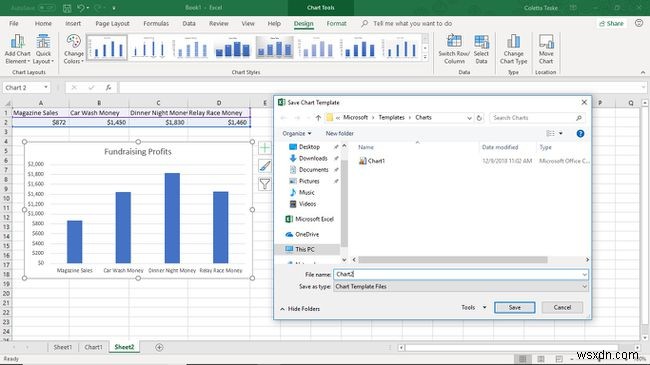Viewport: 650px width, 365px height.
Task: Toggle AutoSave switch in title bar
Action: (x=47, y=8)
